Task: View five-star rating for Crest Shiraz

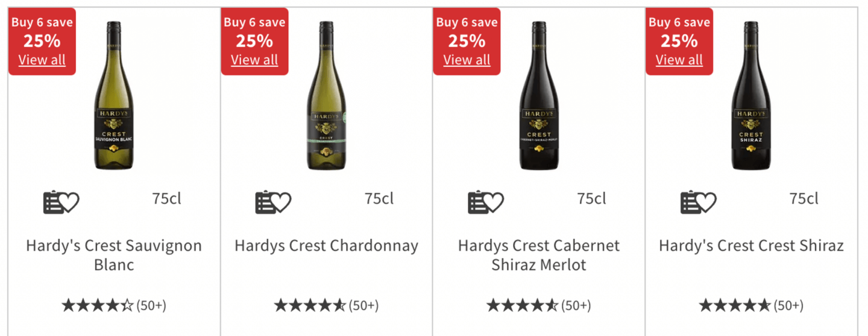Action: click(x=751, y=305)
